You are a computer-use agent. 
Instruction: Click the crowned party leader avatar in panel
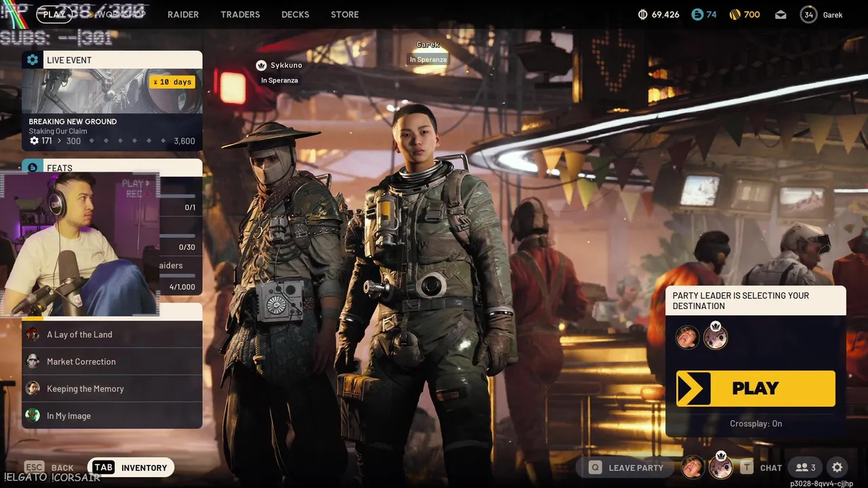pyautogui.click(x=715, y=336)
